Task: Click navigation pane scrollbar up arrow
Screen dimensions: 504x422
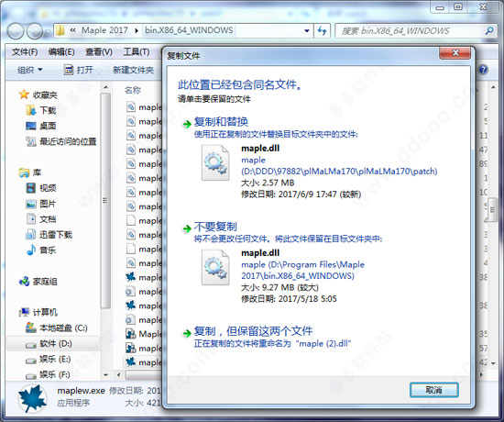Action: pyautogui.click(x=105, y=87)
